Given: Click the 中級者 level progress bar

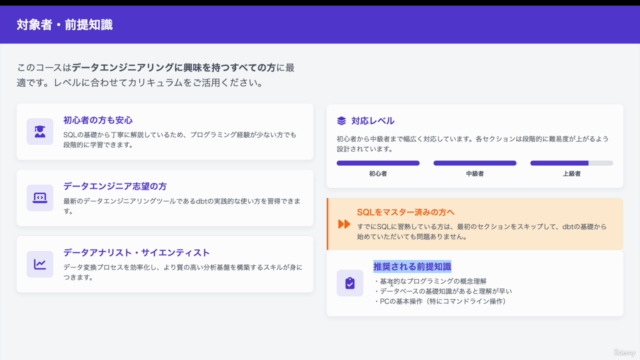Looking at the screenshot, I should click(475, 163).
